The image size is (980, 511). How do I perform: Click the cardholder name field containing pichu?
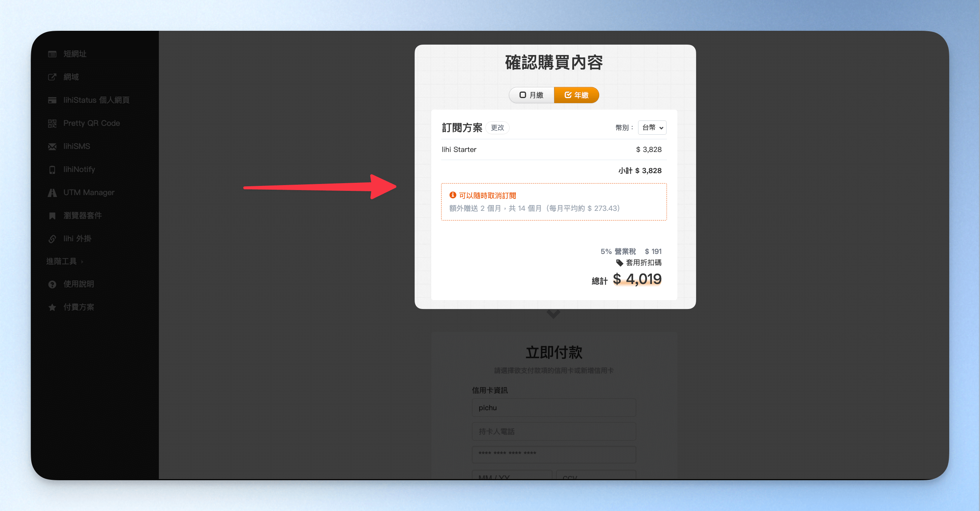pos(554,407)
